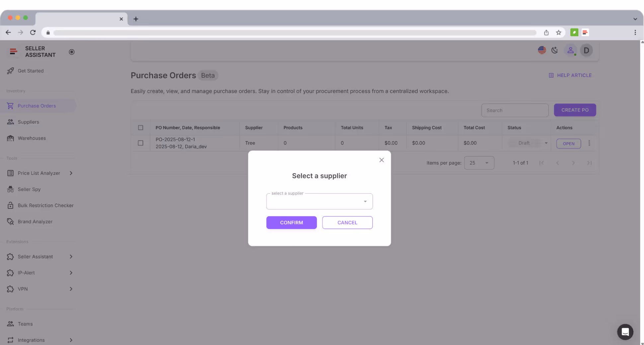Go to Warehouses in the sidebar
This screenshot has width=644, height=345.
pos(32,138)
